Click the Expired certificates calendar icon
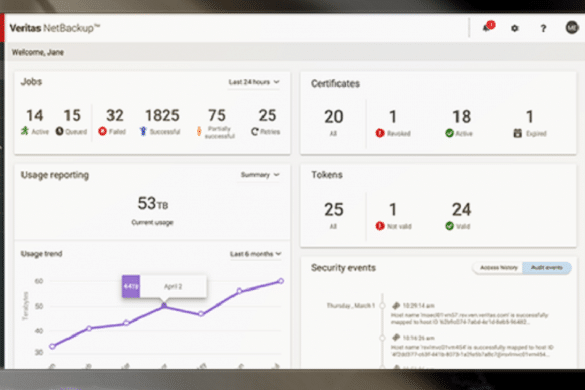Image resolution: width=585 pixels, height=390 pixels. click(517, 133)
